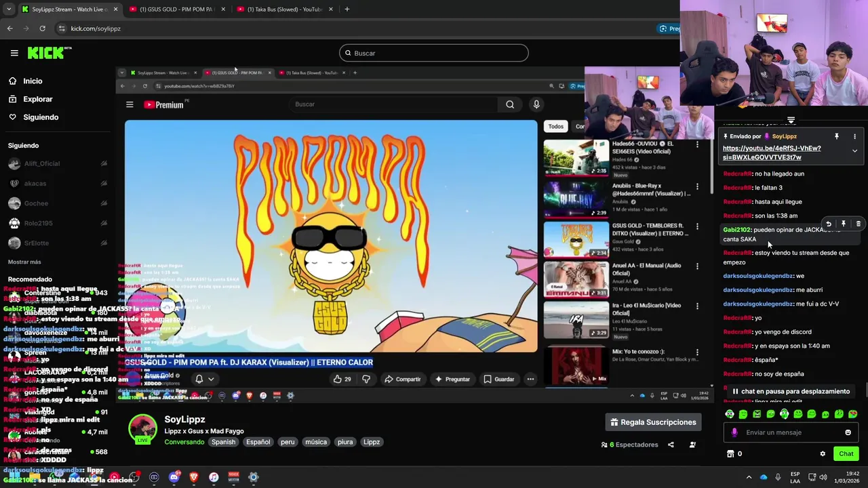This screenshot has width=868, height=488.
Task: Share the SoyLippz stream
Action: (671, 445)
